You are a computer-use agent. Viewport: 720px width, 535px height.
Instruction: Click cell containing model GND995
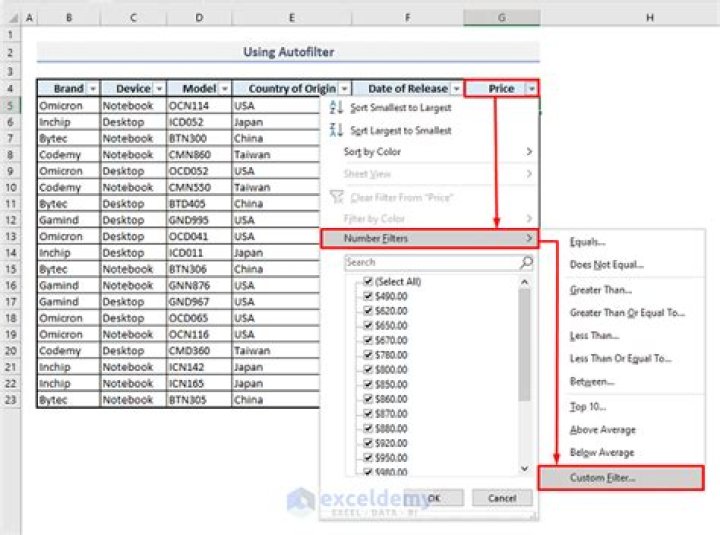(199, 220)
